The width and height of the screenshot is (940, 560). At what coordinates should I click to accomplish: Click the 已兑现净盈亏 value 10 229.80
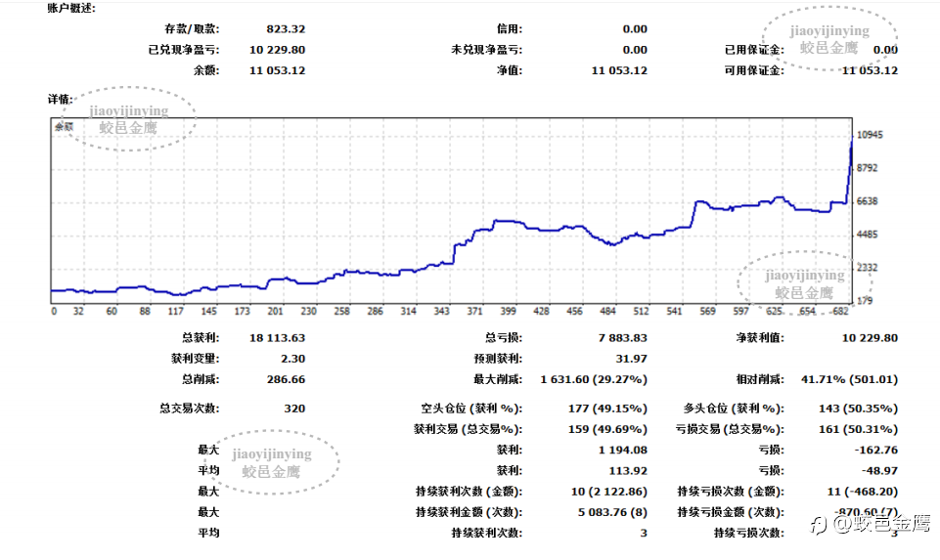(x=277, y=50)
